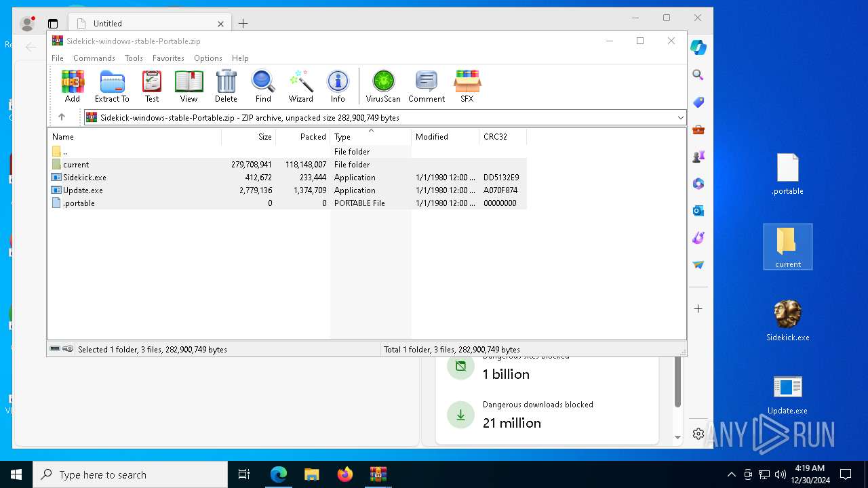Open Firefox from the taskbar
The width and height of the screenshot is (868, 488).
tap(345, 474)
